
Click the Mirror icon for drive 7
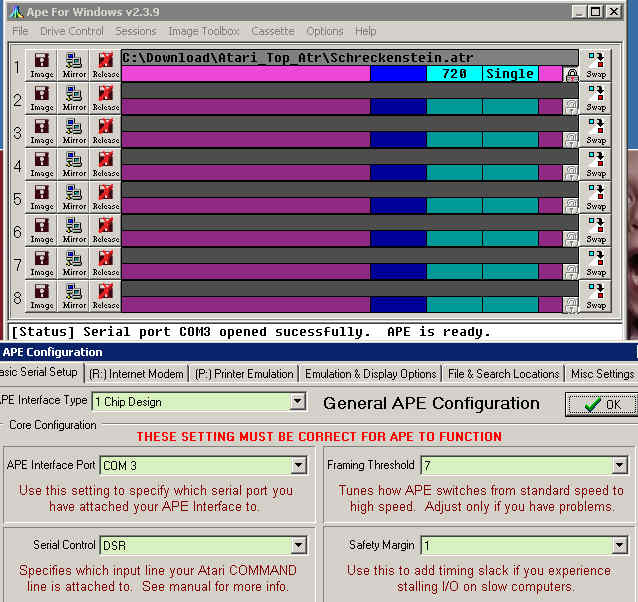click(x=73, y=263)
